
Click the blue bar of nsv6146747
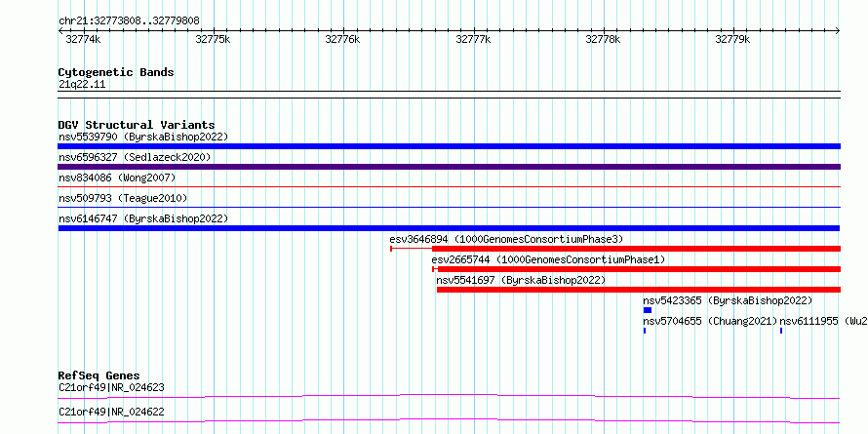449,228
